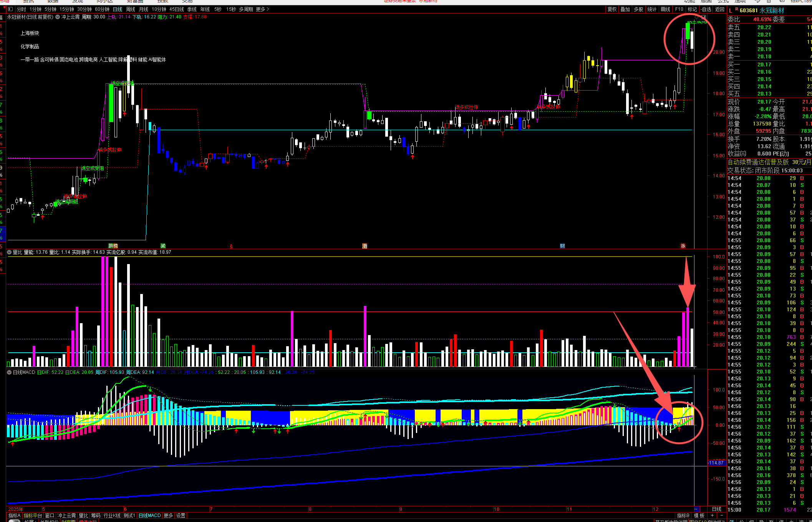Select the 60分钟 timeframe
Viewport: 812px width, 522px height.
click(102, 9)
